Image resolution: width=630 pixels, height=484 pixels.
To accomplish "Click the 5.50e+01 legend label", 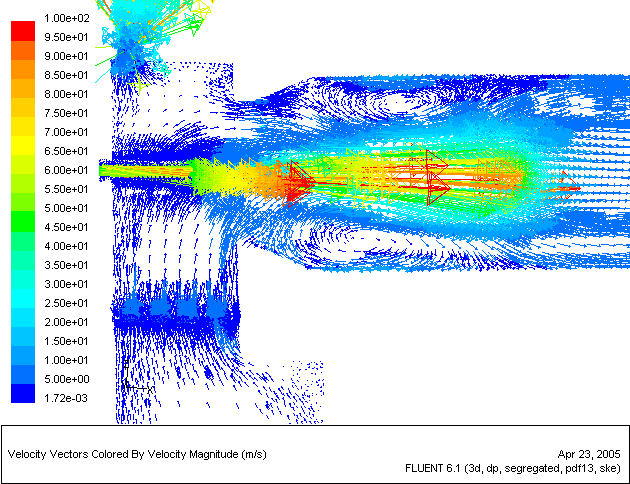I will (x=66, y=190).
